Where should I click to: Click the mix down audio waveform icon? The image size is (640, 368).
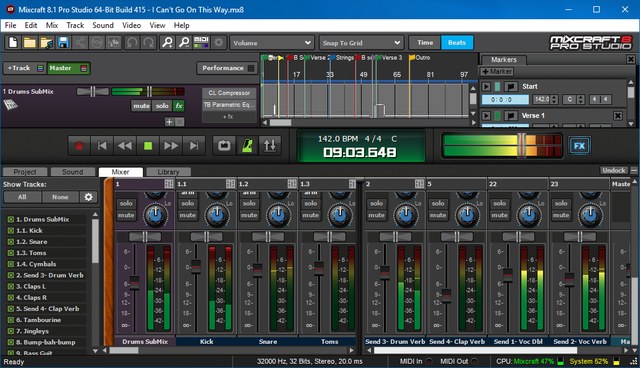coord(114,42)
